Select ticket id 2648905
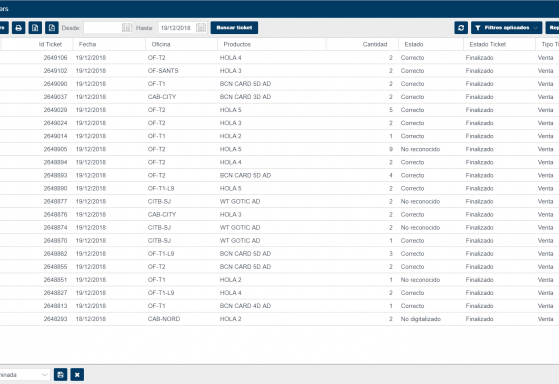 pos(55,149)
